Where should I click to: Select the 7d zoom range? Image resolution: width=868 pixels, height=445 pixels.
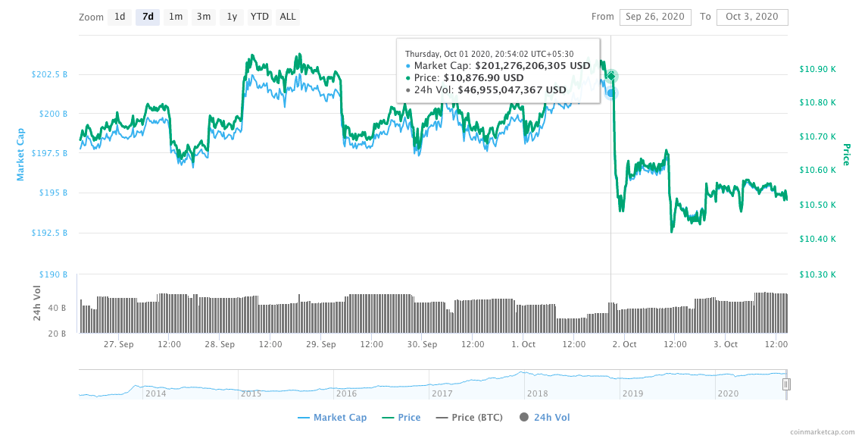pos(148,17)
